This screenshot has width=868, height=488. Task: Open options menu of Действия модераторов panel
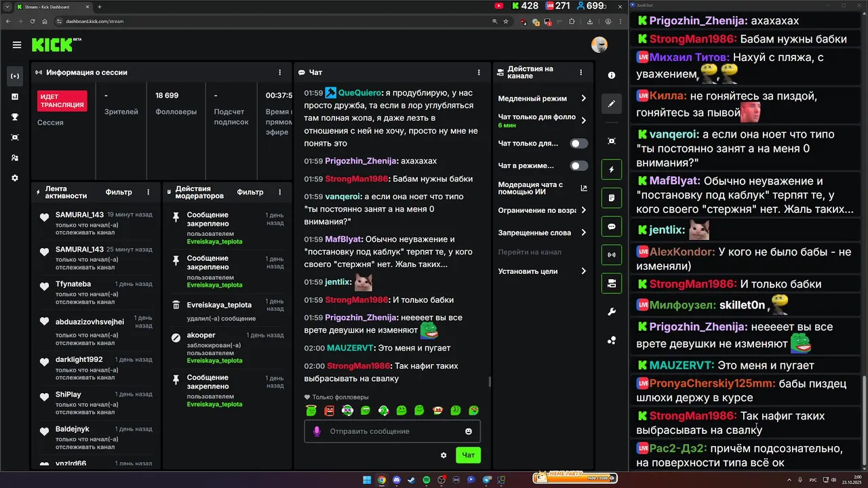pyautogui.click(x=279, y=192)
